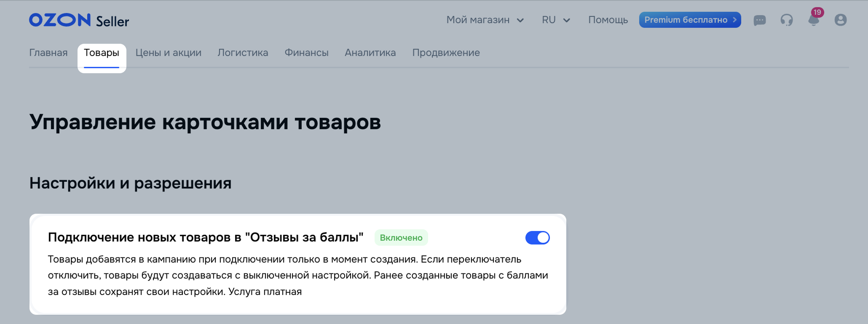
Task: Switch to the Финансы tab
Action: coord(306,53)
